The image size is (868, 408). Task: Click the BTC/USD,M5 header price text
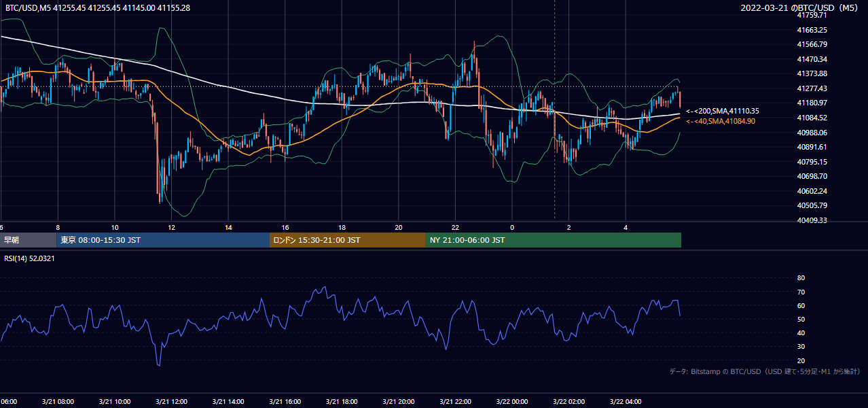pyautogui.click(x=98, y=7)
